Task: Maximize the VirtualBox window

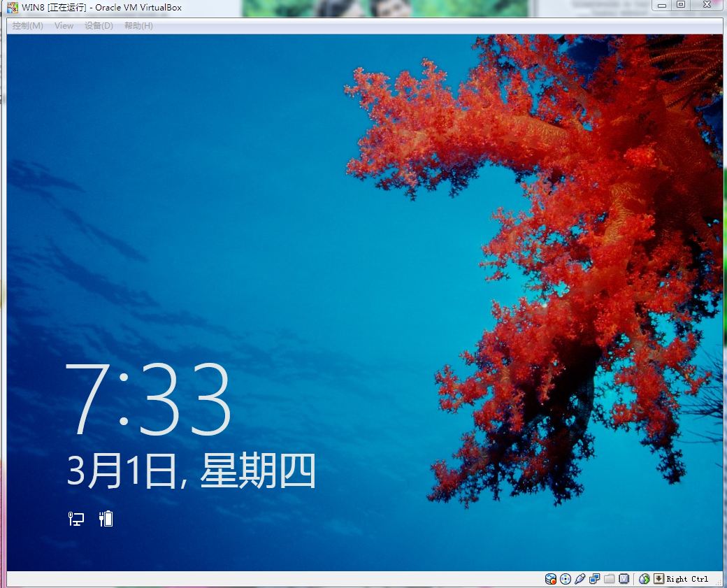Action: [x=681, y=5]
